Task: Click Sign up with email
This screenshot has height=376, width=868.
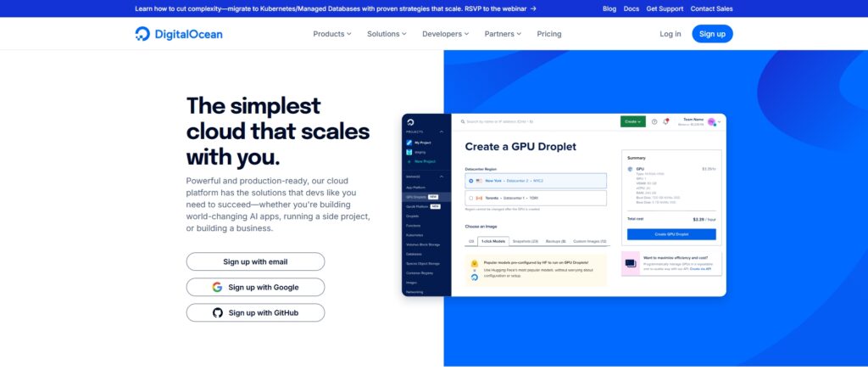Action: pyautogui.click(x=255, y=261)
